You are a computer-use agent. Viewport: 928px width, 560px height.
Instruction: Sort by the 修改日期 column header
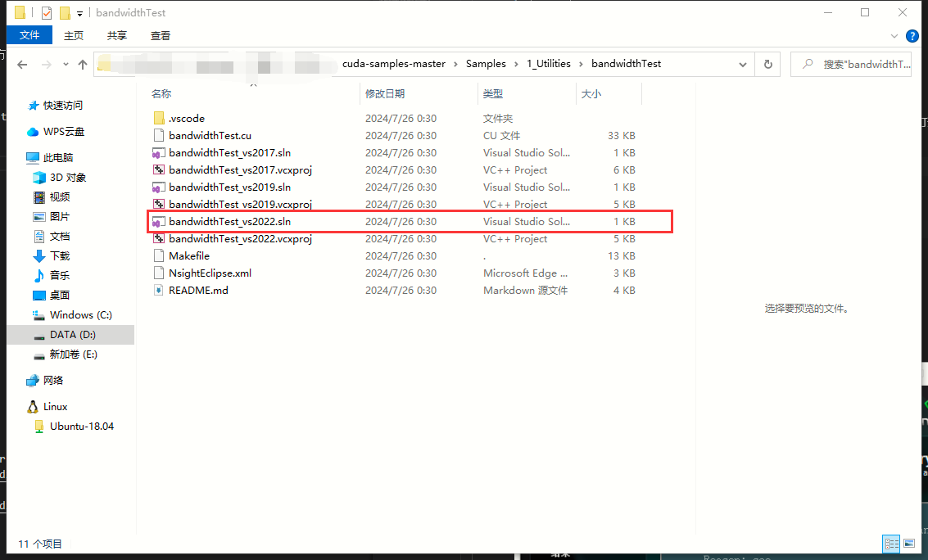click(385, 94)
